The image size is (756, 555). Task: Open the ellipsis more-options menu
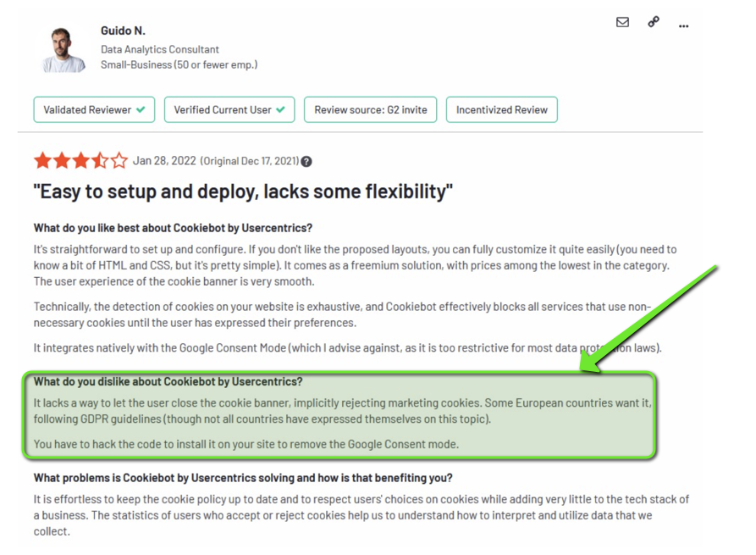point(683,25)
